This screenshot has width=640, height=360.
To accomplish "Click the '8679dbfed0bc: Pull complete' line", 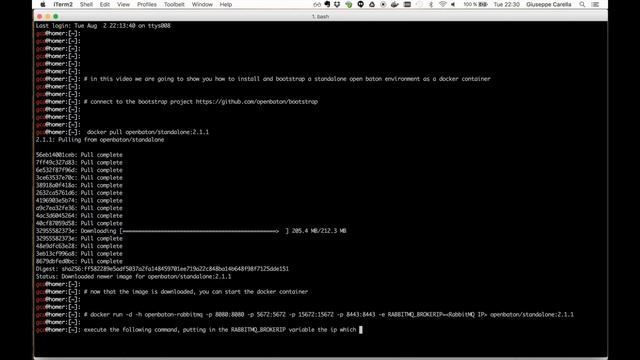I will (79, 261).
